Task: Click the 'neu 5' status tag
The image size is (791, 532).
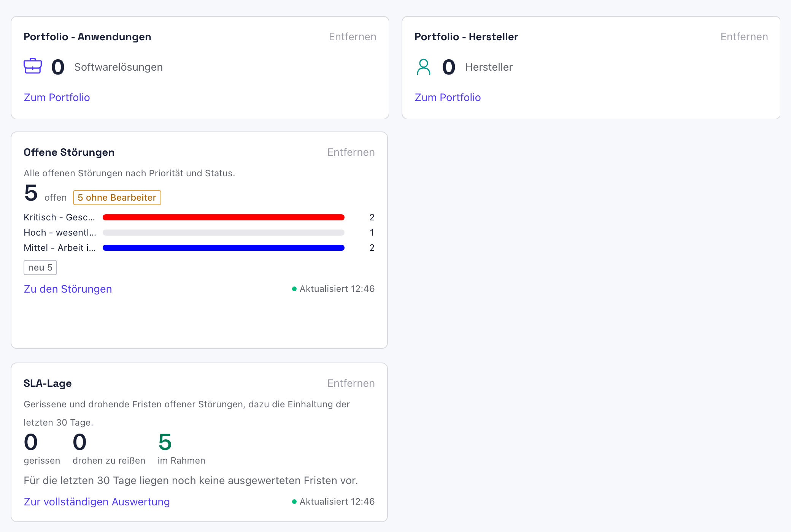Action: (x=40, y=268)
